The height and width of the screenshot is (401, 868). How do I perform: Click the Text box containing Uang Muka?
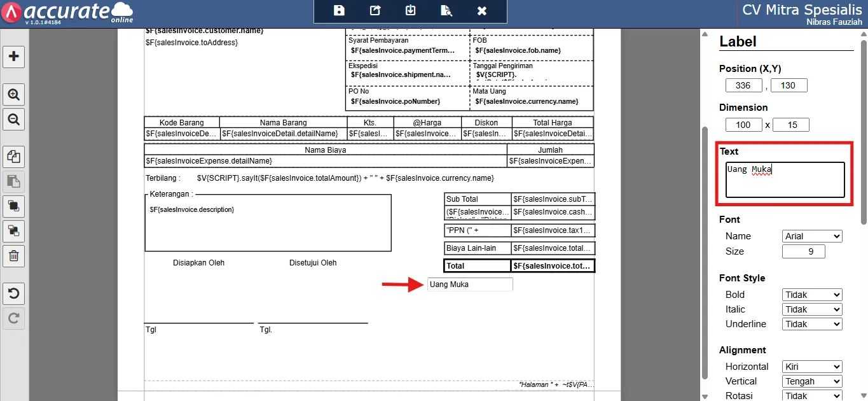(x=785, y=179)
